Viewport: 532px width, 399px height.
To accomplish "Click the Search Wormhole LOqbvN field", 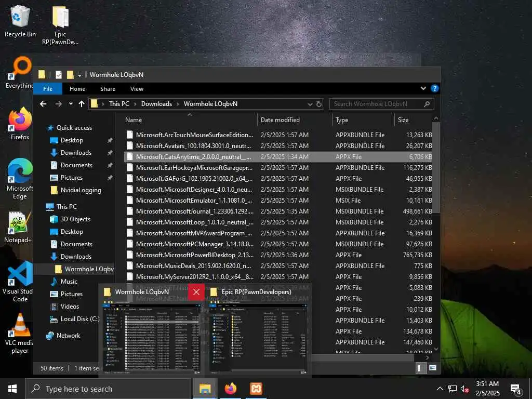I will tap(382, 104).
